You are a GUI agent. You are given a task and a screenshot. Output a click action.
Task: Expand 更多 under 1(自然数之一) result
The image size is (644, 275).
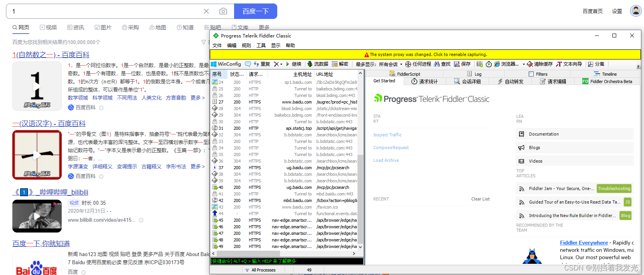tap(197, 98)
